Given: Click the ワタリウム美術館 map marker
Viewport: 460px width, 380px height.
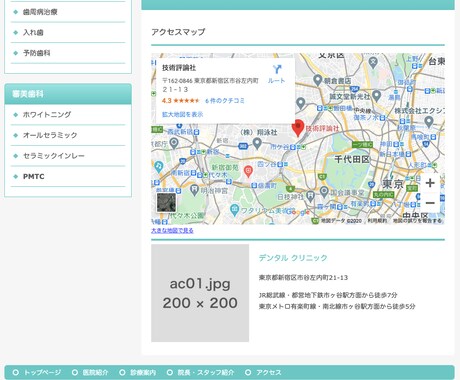Looking at the screenshot, I should click(x=235, y=210).
